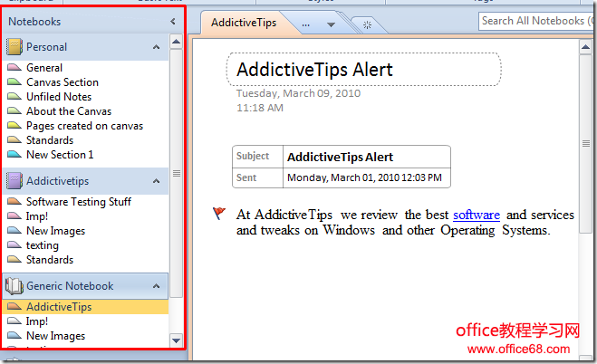Image resolution: width=597 pixels, height=364 pixels.
Task: Collapse the Addictivetips notebook
Action: 156,181
